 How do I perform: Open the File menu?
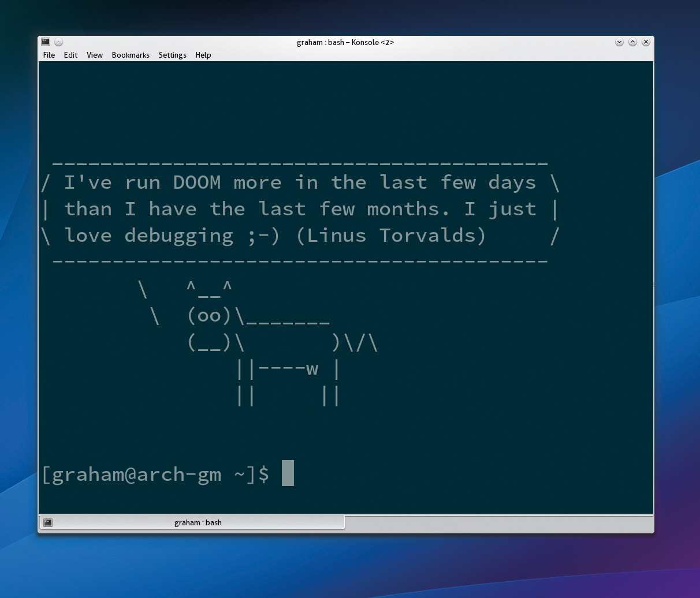(49, 55)
